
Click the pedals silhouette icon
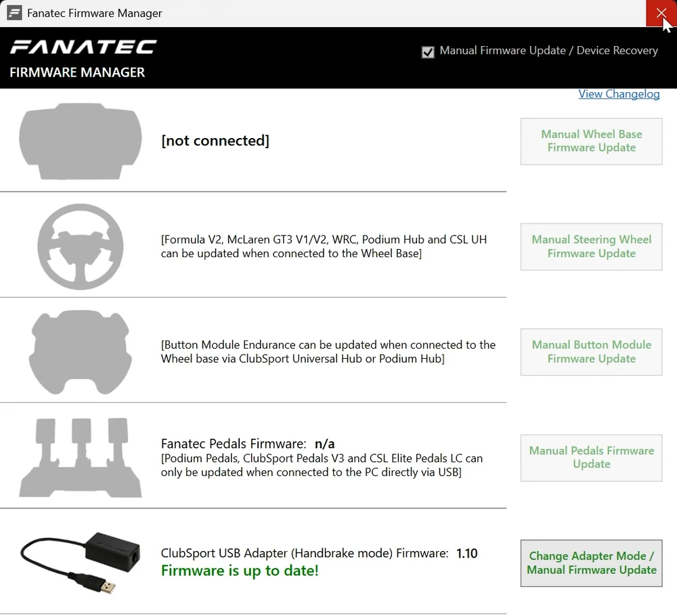[x=81, y=458]
